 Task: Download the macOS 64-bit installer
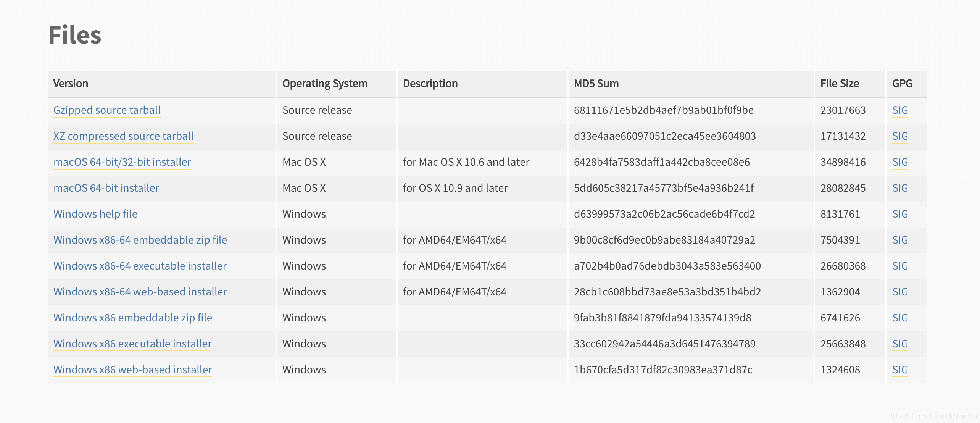[x=106, y=188]
